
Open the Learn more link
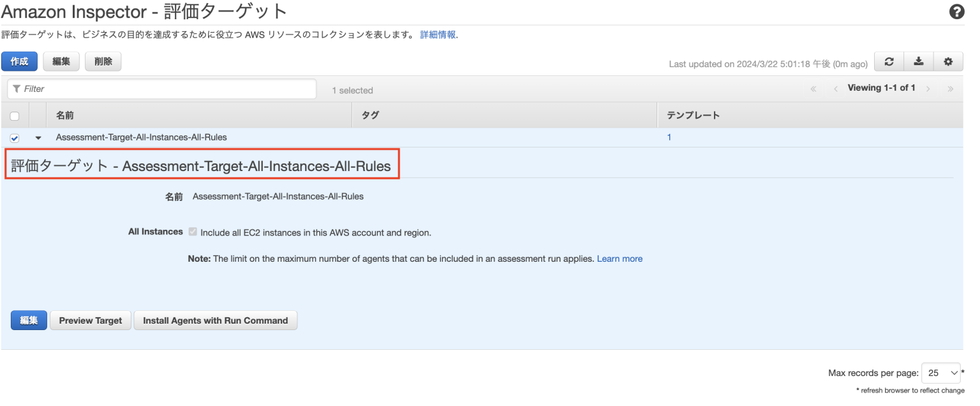point(620,259)
